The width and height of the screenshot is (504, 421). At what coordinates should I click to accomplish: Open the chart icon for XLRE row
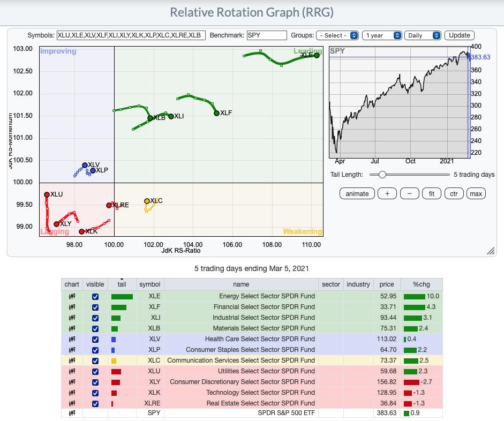click(x=72, y=403)
